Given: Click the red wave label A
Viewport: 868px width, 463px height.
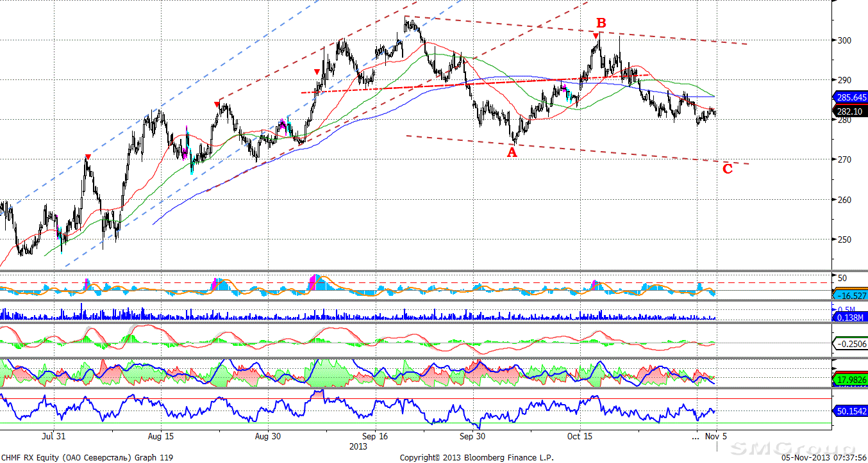Looking at the screenshot, I should point(512,152).
